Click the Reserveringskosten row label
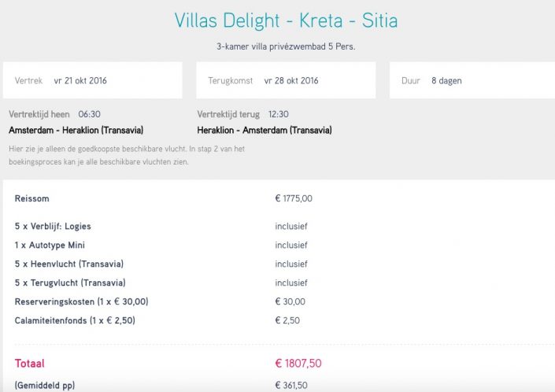Image resolution: width=555 pixels, height=392 pixels. 81,301
